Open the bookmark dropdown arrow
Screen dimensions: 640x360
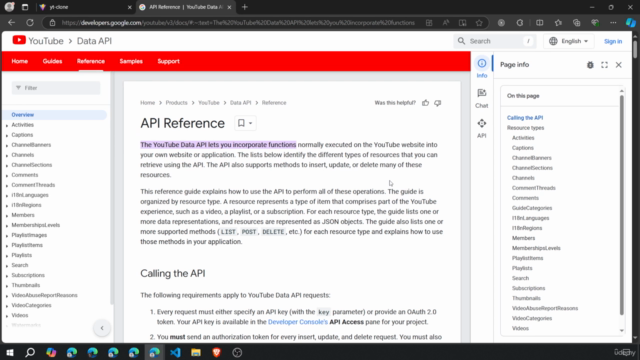251,123
